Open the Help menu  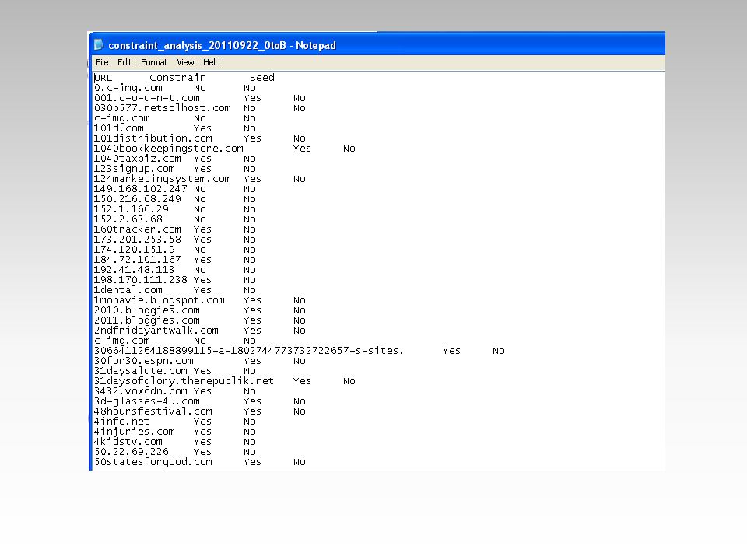coord(211,62)
